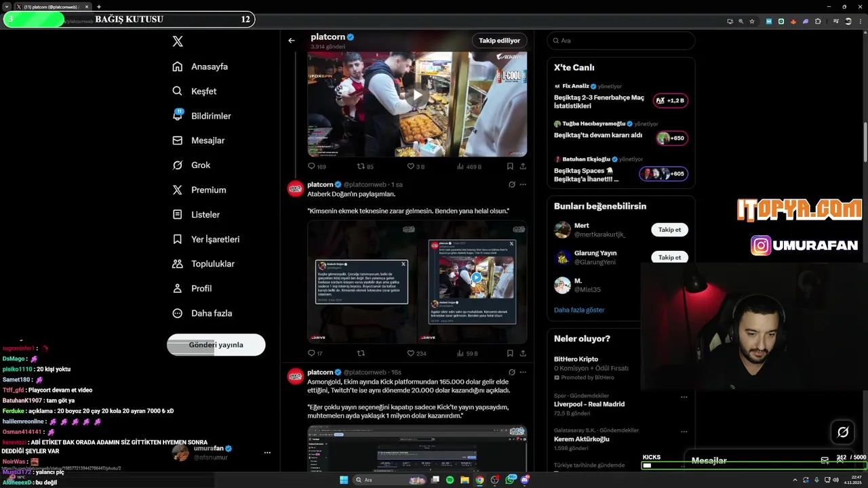Open Topluluklar communities
Screen dimensions: 868x488
pos(203,264)
